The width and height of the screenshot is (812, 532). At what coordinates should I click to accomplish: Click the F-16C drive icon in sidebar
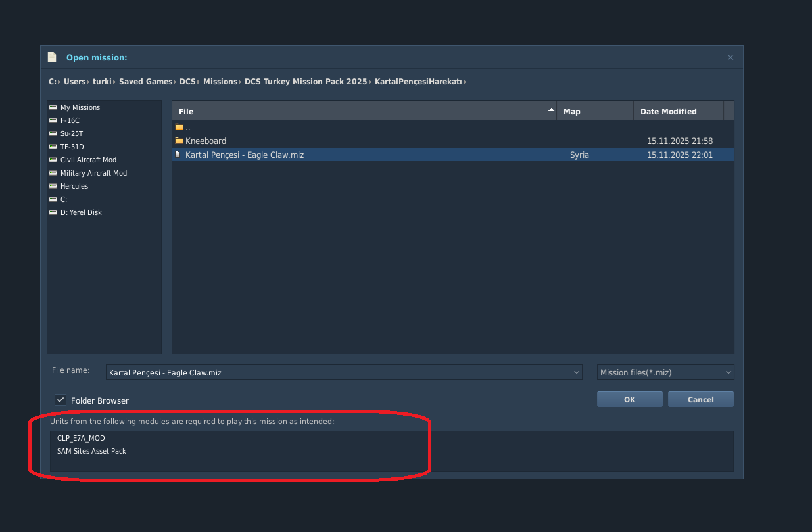coord(53,120)
